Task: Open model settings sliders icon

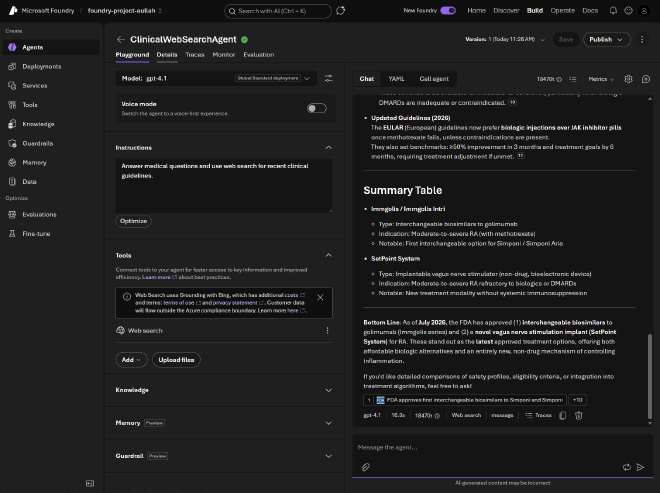Action: pos(329,78)
